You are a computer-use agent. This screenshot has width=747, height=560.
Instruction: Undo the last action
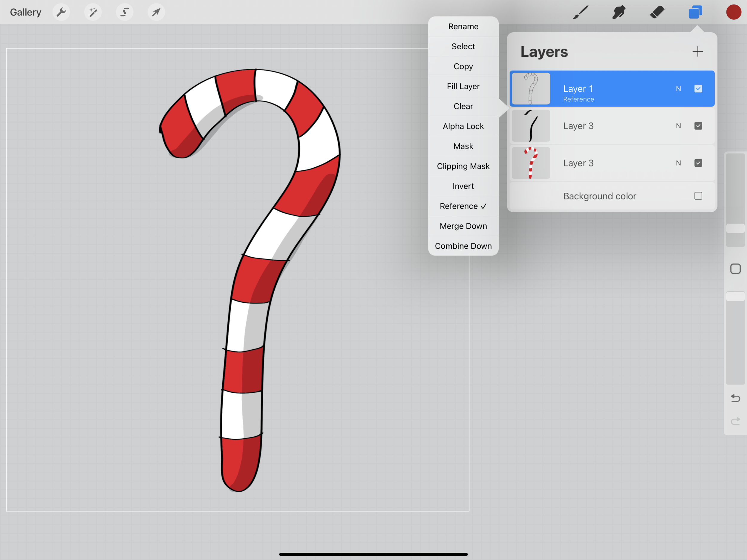point(735,398)
